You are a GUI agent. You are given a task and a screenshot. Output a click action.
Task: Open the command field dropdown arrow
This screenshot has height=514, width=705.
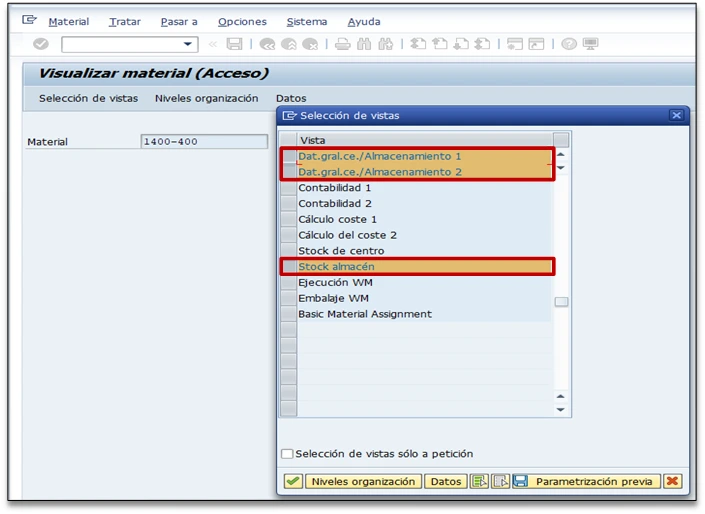(x=188, y=44)
